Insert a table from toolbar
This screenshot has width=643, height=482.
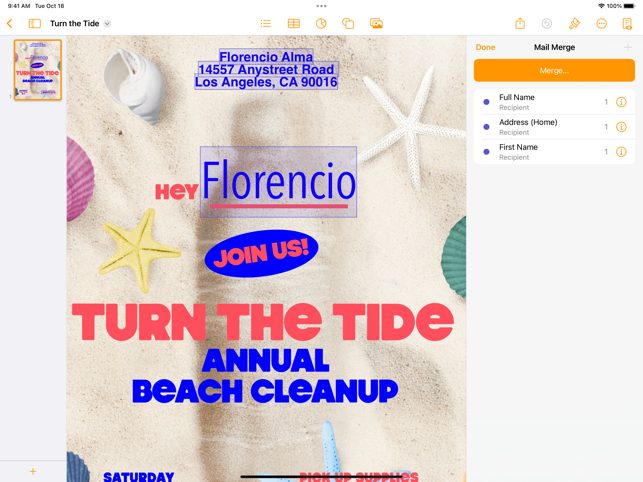pos(294,23)
